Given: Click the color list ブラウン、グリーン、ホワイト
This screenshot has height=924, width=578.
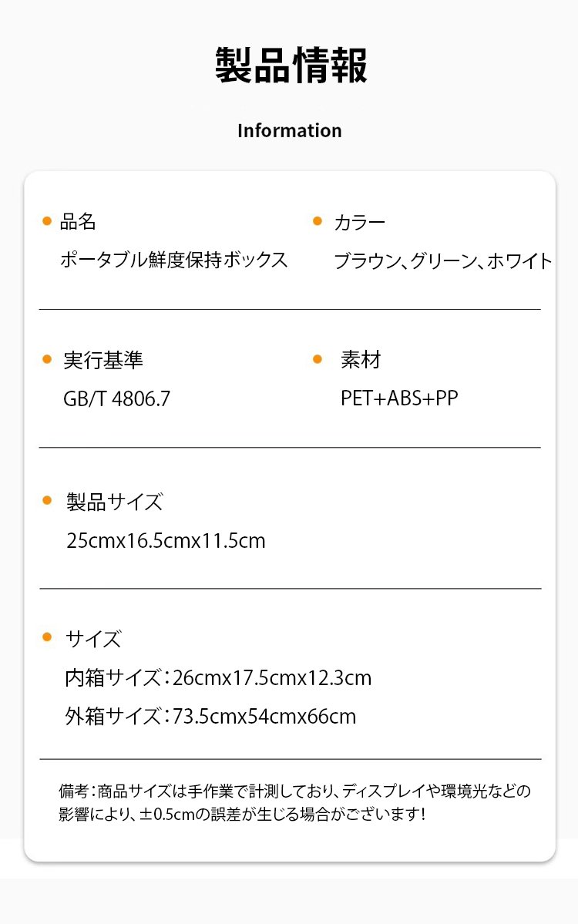Looking at the screenshot, I should (443, 261).
